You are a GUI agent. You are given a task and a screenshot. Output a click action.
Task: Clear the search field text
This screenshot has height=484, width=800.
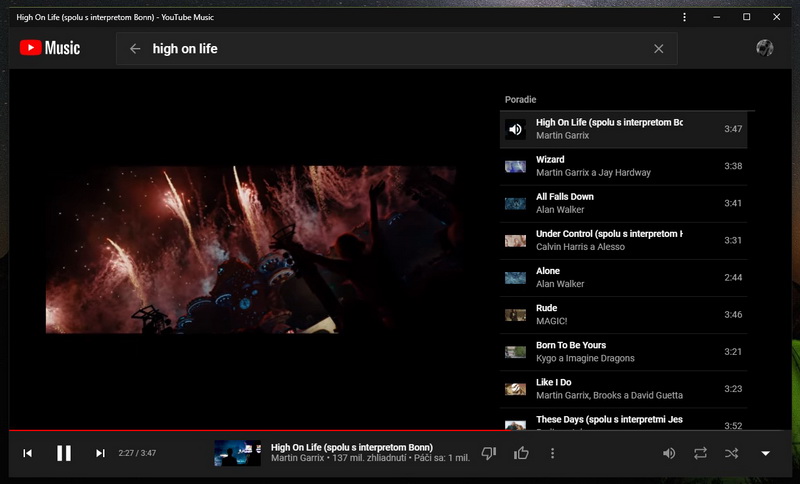[658, 49]
